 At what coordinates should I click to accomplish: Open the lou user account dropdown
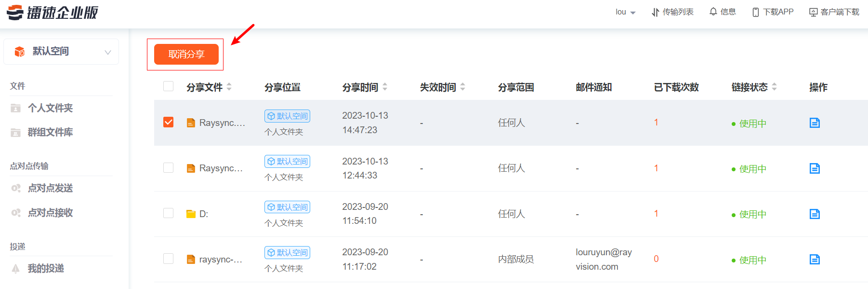pyautogui.click(x=625, y=12)
